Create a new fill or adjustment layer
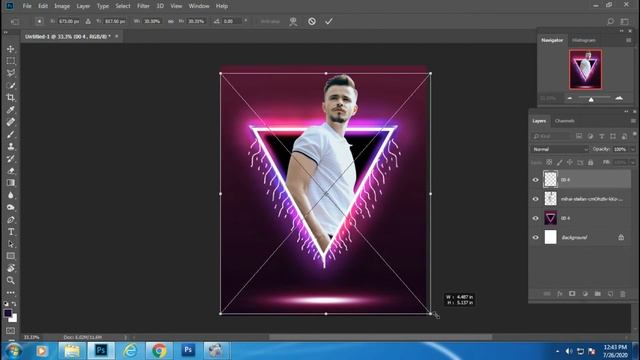 pos(585,294)
